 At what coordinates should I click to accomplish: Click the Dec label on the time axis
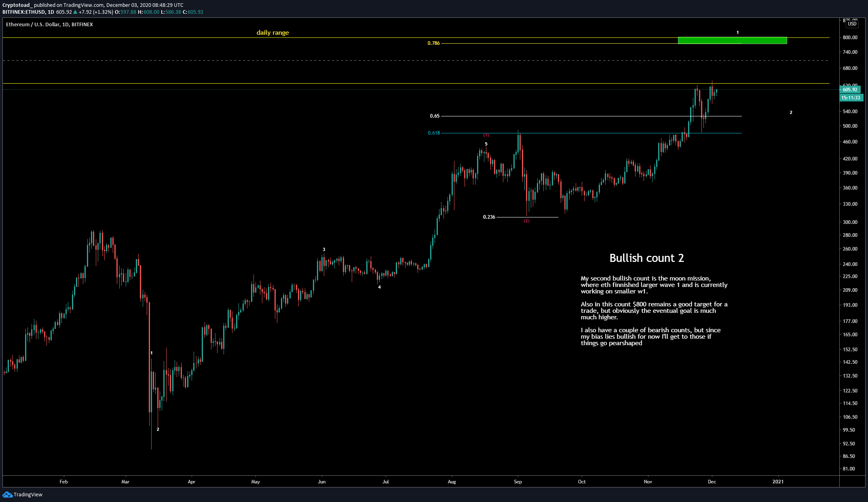tap(712, 482)
